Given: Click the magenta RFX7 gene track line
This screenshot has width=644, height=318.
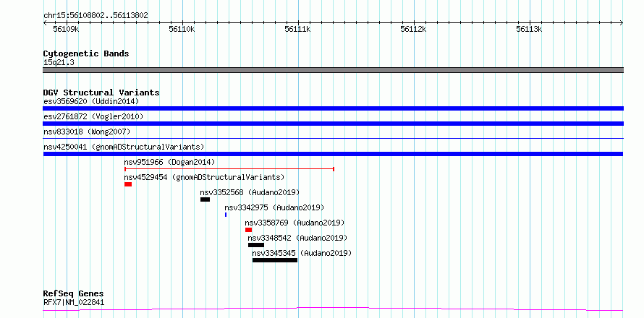Looking at the screenshot, I should click(333, 309).
